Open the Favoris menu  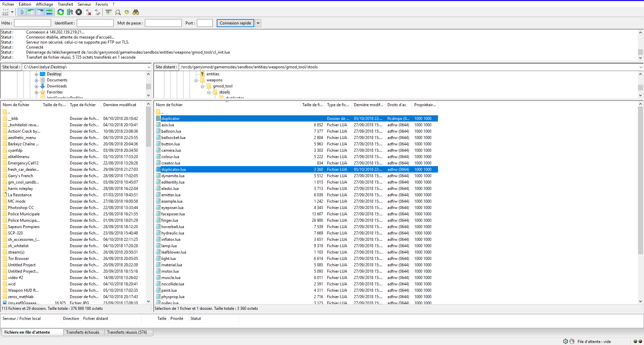click(x=102, y=4)
